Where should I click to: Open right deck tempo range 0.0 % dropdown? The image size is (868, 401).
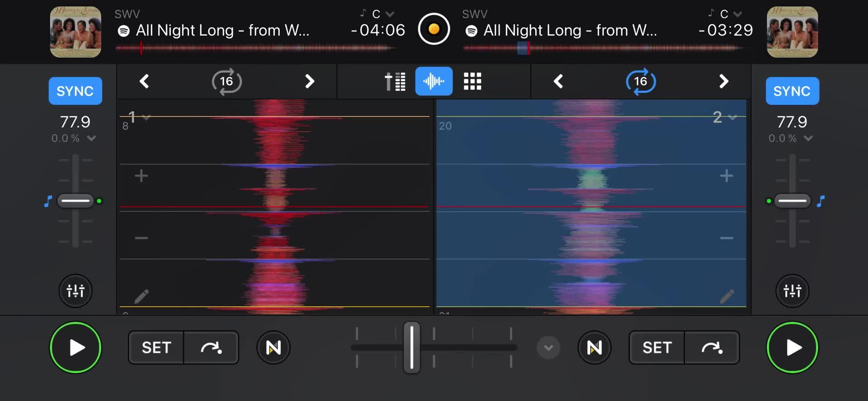pyautogui.click(x=808, y=138)
